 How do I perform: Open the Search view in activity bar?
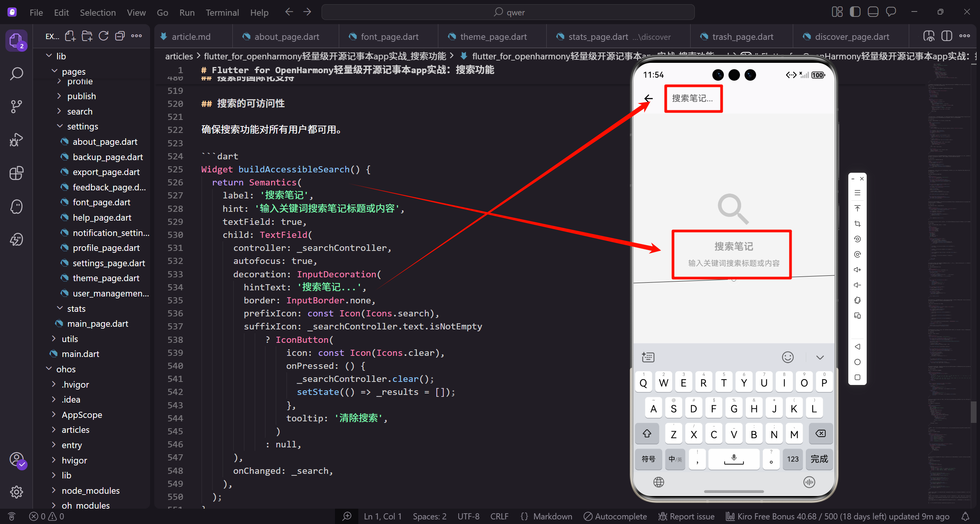[16, 74]
